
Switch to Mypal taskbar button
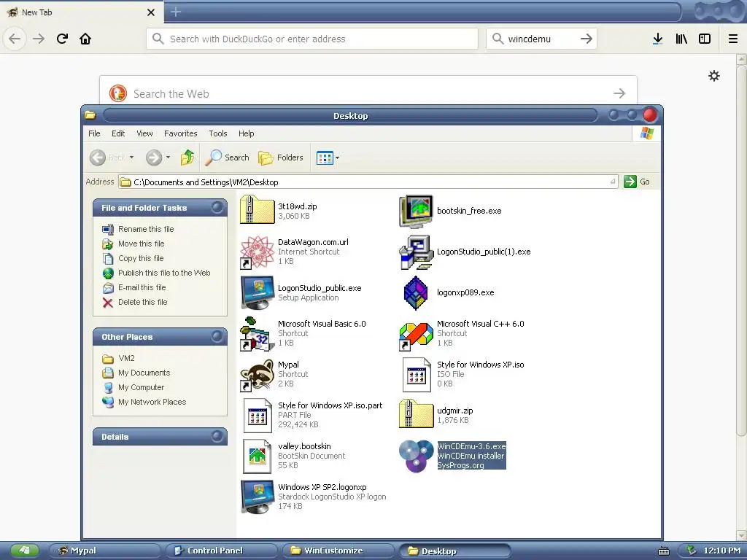click(x=105, y=551)
